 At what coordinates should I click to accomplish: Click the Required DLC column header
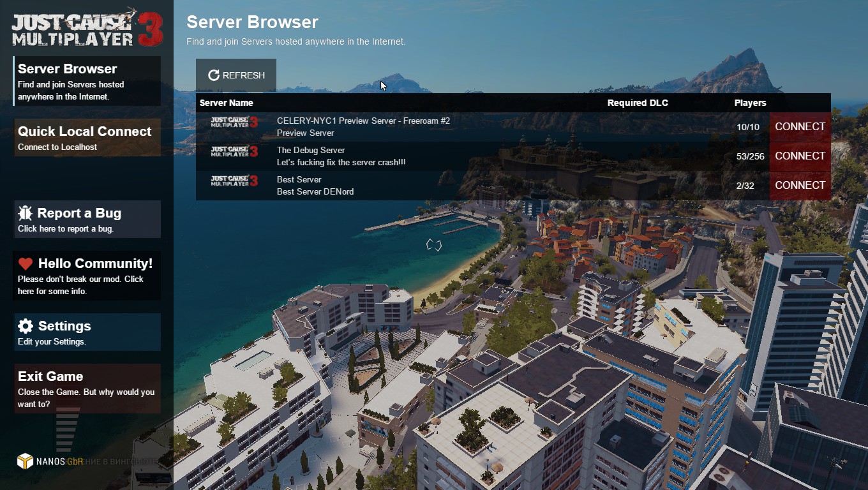click(x=638, y=103)
